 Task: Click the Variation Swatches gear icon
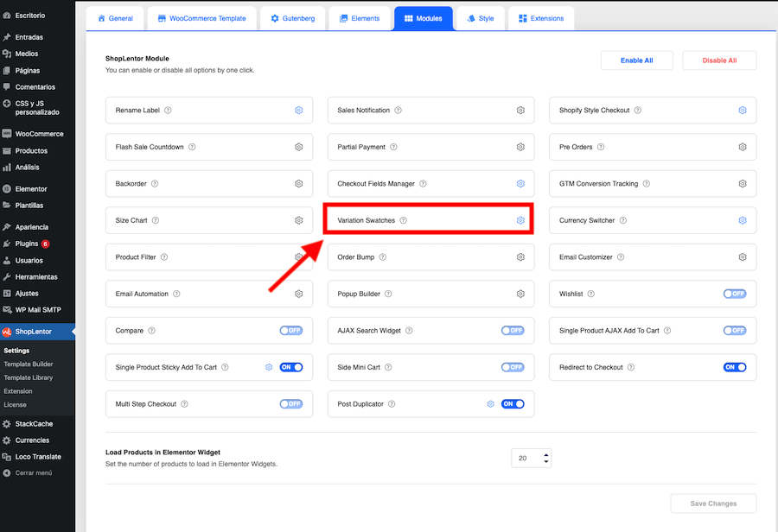tap(520, 220)
